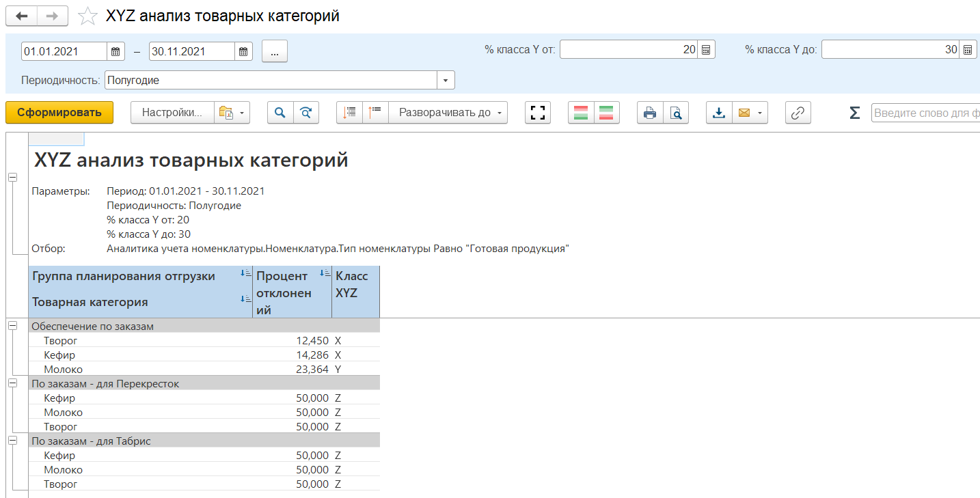Add the report to favorites star

pyautogui.click(x=87, y=16)
